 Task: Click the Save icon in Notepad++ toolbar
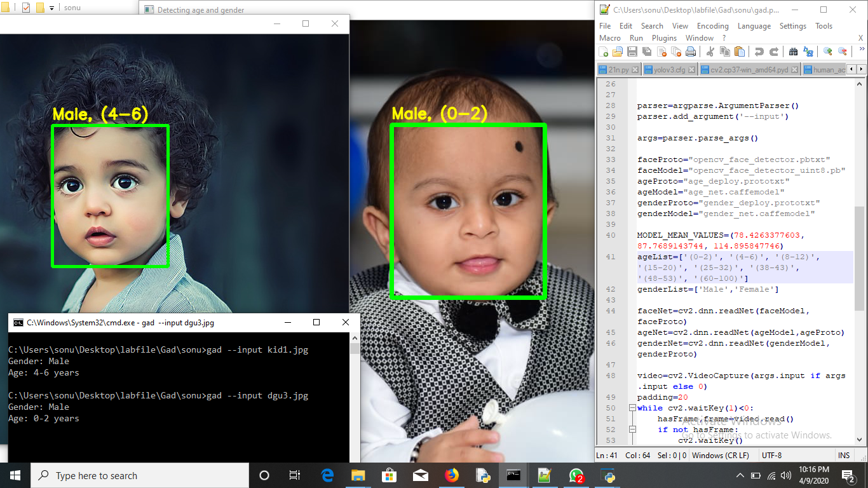pyautogui.click(x=632, y=52)
